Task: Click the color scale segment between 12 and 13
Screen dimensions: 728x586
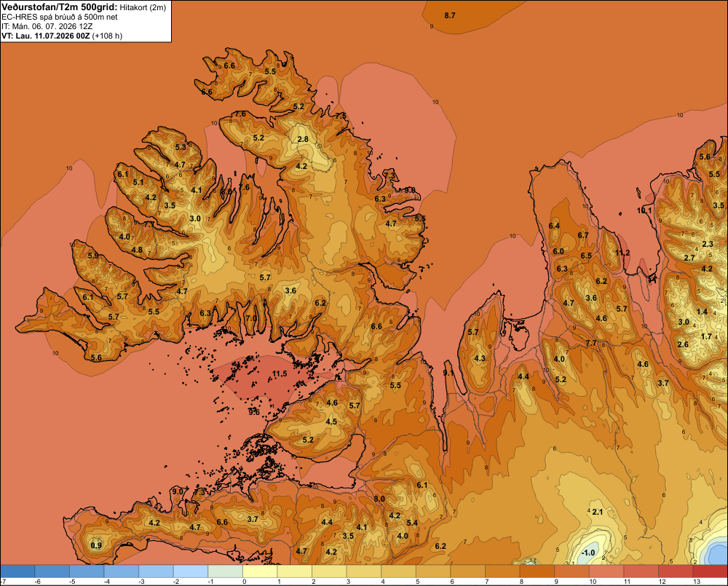Action: click(x=676, y=571)
